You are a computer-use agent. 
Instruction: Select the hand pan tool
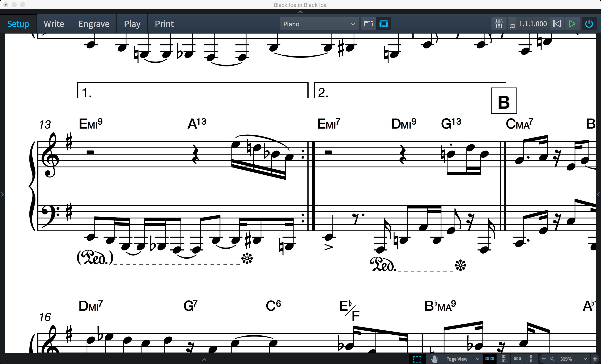click(434, 359)
